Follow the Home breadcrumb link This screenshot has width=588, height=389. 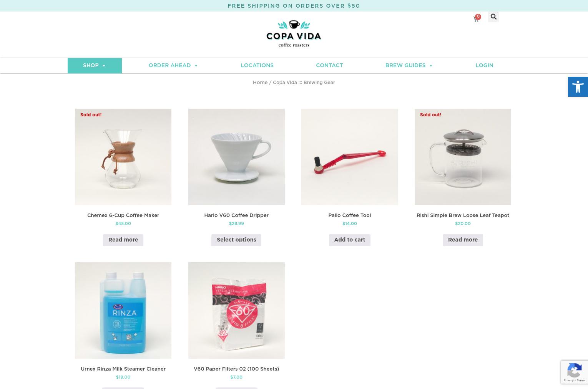(260, 83)
